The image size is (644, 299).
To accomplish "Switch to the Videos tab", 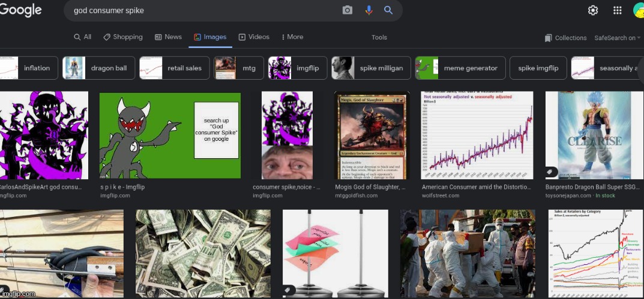I will [254, 37].
